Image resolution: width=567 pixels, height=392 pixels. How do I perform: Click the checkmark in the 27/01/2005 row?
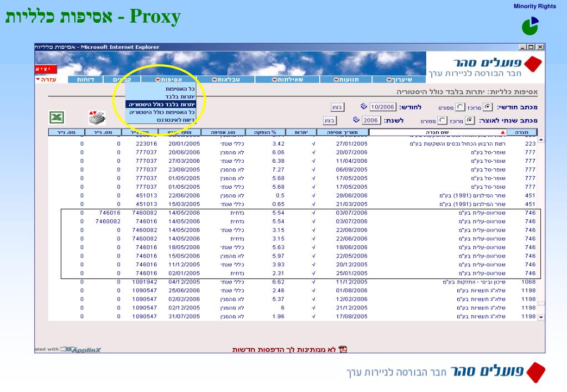[x=314, y=144]
